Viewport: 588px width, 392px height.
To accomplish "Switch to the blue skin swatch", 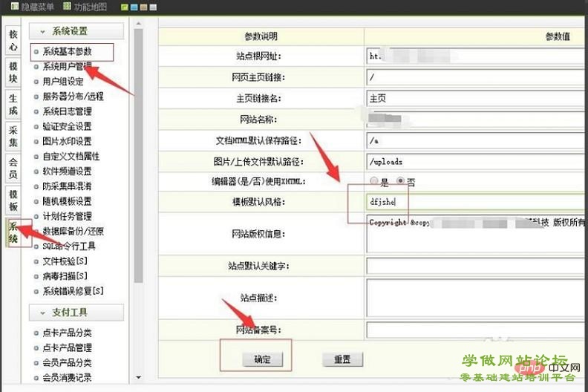I will click(134, 7).
